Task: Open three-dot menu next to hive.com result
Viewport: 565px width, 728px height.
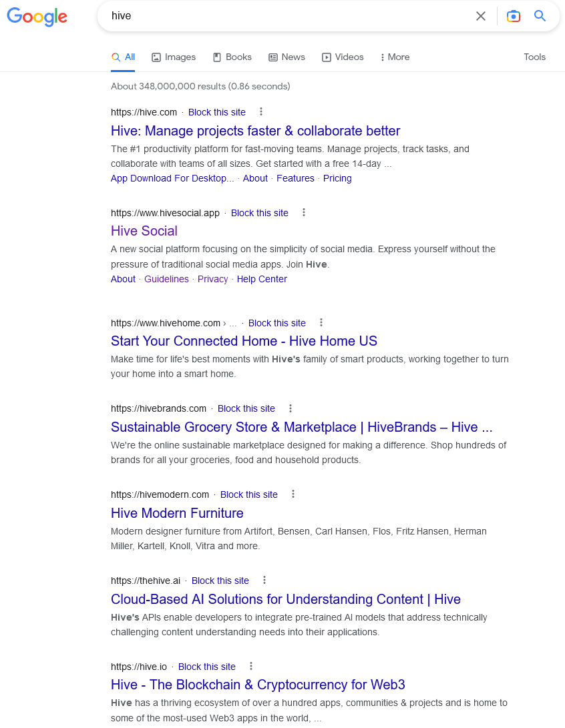Action: coord(261,111)
